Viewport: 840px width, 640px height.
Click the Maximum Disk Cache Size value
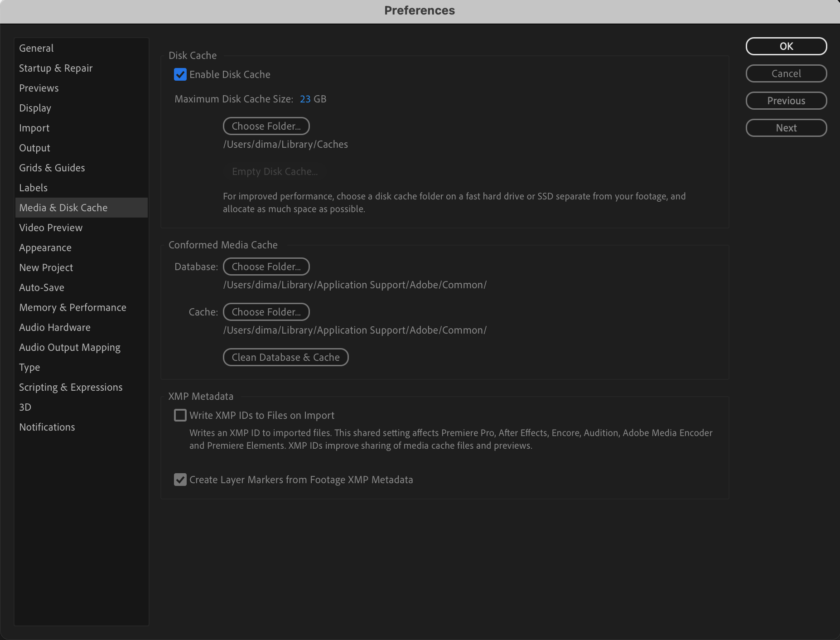pos(305,99)
